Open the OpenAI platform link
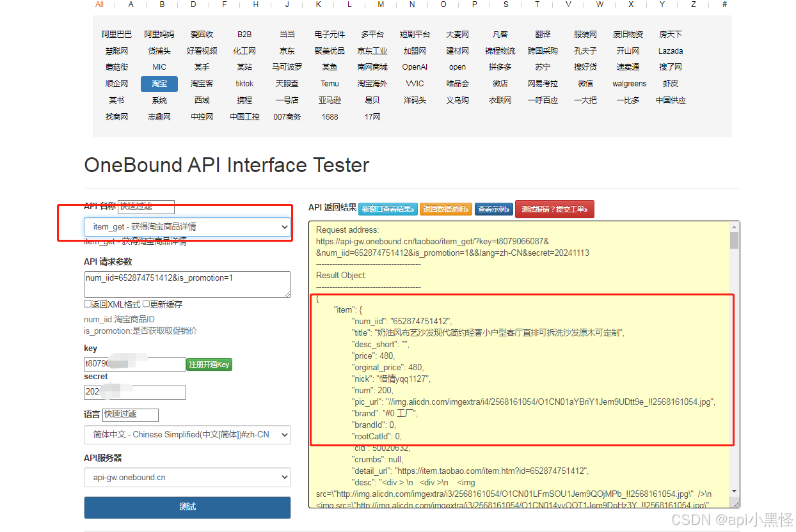Viewport: 796px width, 532px height. click(415, 67)
